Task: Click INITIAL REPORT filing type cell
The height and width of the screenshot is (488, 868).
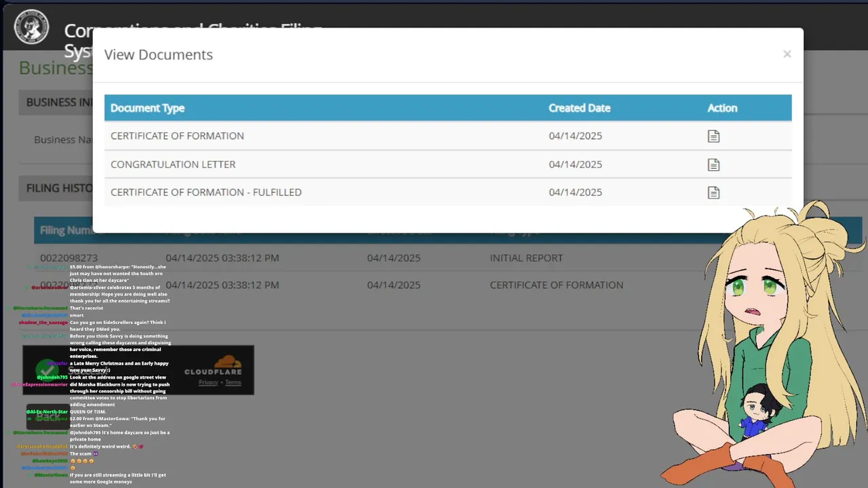Action: pos(526,258)
